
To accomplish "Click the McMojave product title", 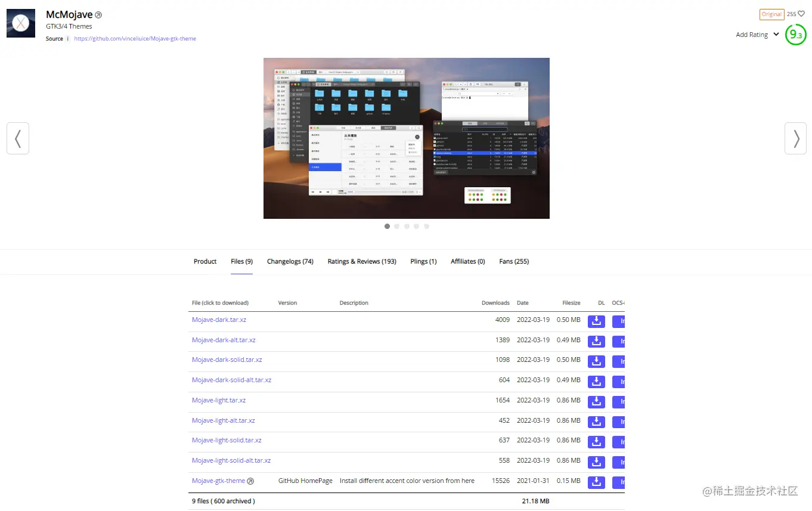I will [x=69, y=14].
